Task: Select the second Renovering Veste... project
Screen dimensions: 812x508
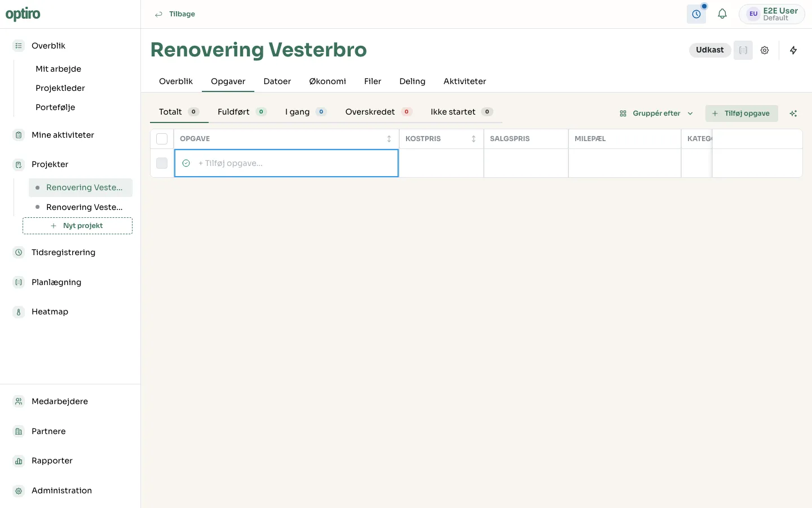Action: [81, 207]
